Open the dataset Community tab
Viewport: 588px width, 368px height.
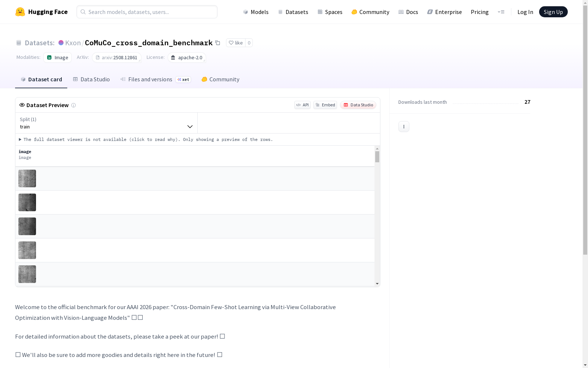coord(220,79)
